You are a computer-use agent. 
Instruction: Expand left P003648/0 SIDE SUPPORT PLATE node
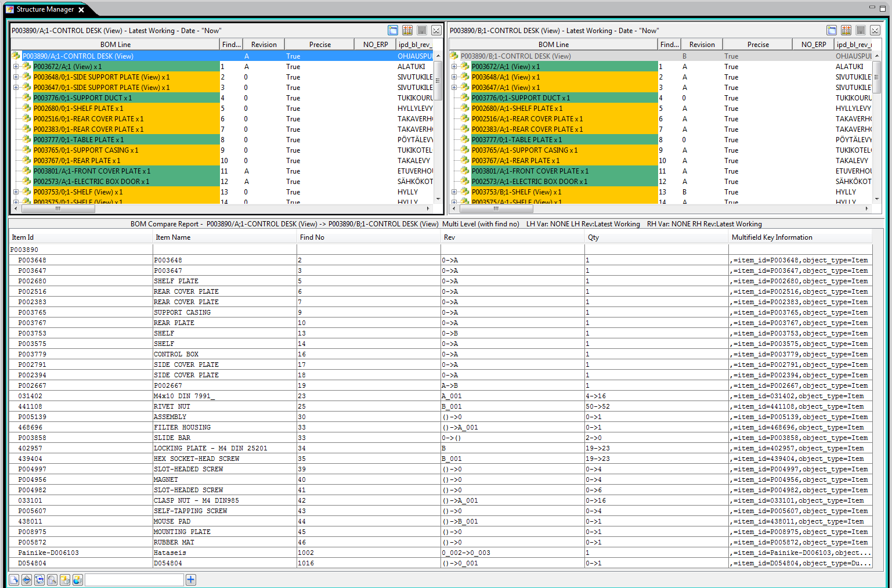pos(16,77)
